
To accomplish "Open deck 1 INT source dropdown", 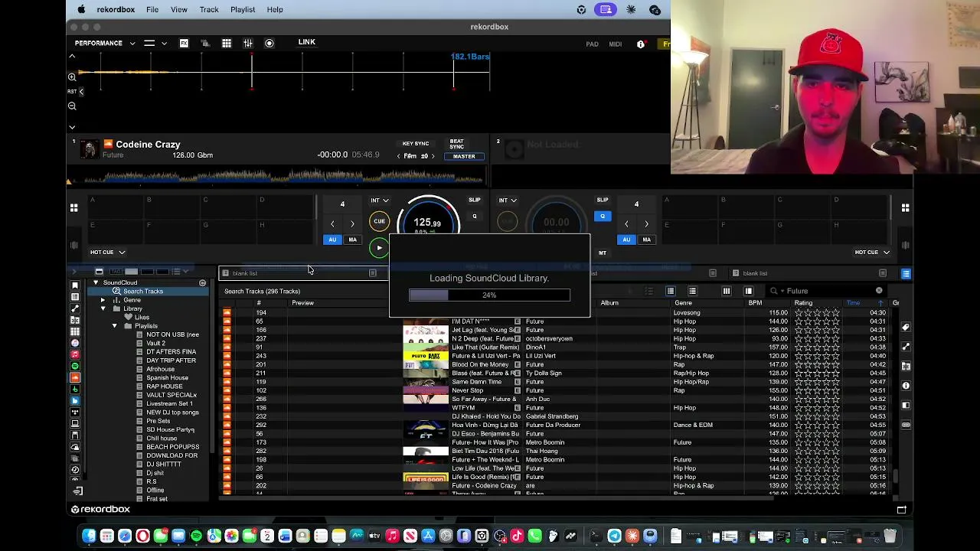I will coord(380,201).
